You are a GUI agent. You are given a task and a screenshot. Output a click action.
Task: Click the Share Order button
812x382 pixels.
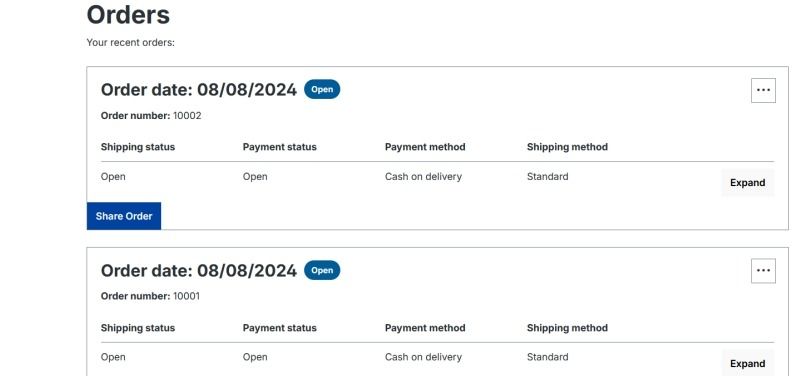(x=124, y=216)
